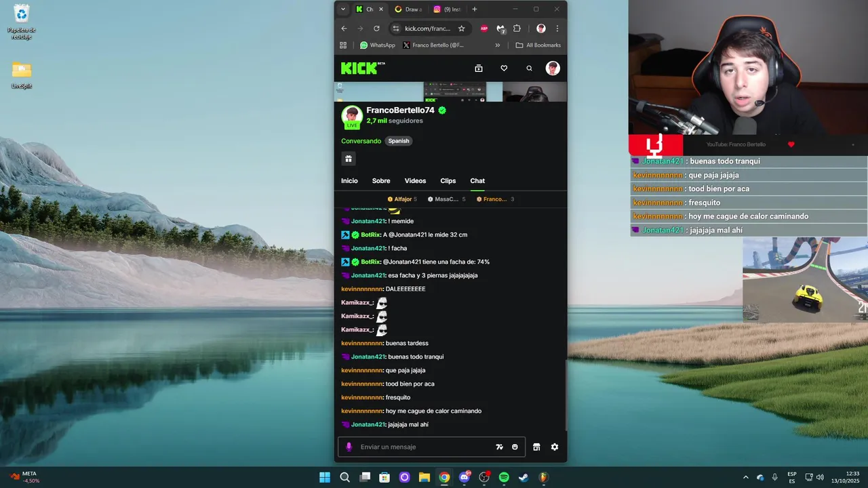Open Kick search magnifier

pos(530,68)
